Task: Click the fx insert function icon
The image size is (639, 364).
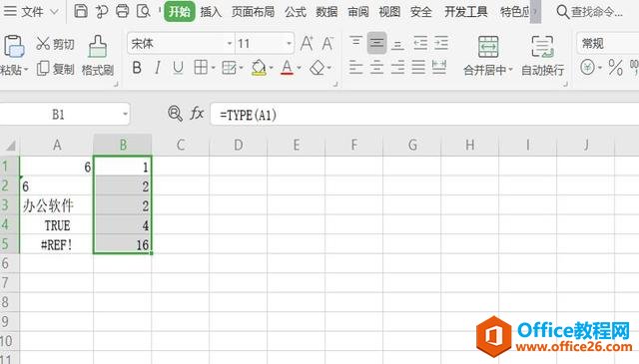Action: tap(197, 114)
